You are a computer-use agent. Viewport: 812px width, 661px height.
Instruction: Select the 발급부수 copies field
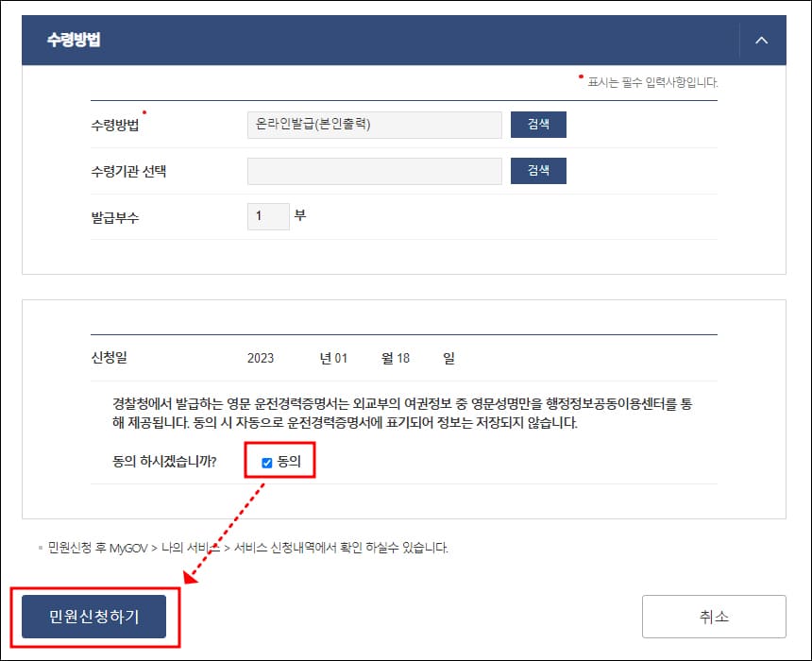tap(267, 215)
